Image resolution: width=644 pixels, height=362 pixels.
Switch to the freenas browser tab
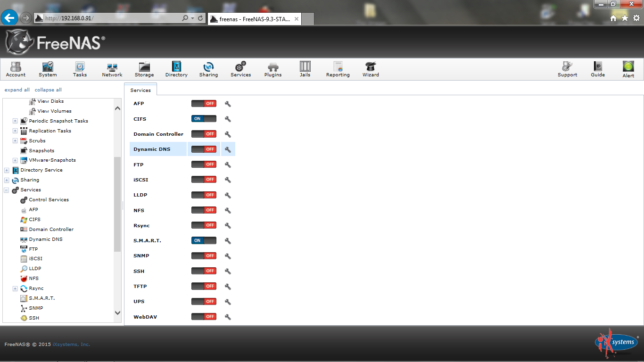(x=254, y=19)
